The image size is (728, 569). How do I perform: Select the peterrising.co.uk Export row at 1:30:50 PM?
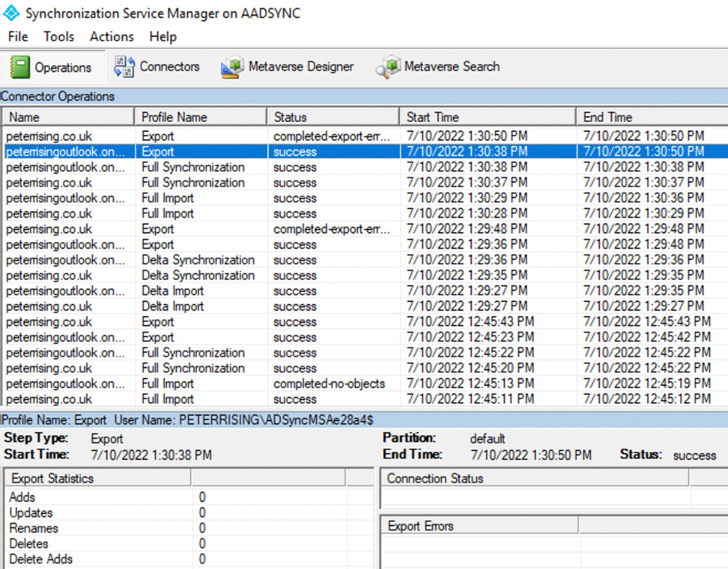tap(365, 136)
